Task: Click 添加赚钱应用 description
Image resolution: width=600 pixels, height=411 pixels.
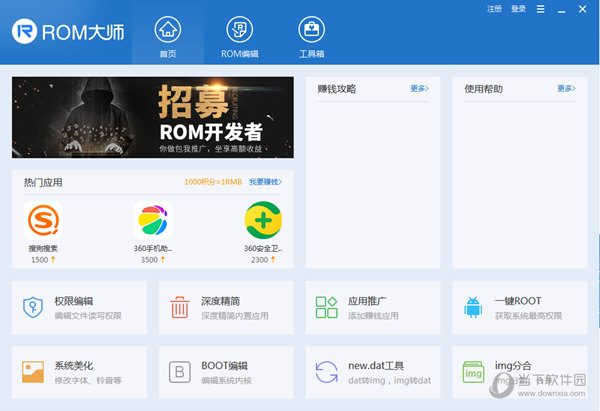Action: pos(373,316)
